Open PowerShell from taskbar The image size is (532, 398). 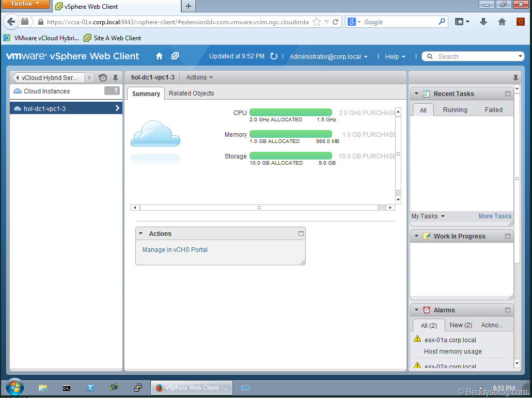tap(90, 388)
